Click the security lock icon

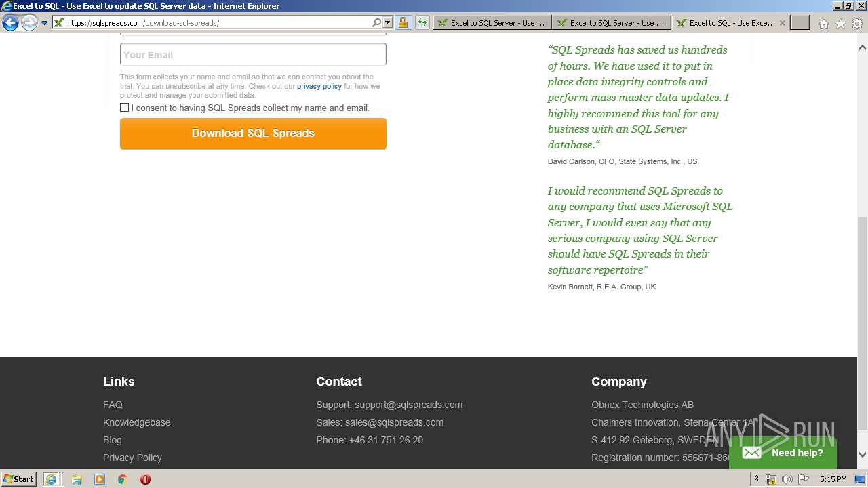(x=403, y=22)
